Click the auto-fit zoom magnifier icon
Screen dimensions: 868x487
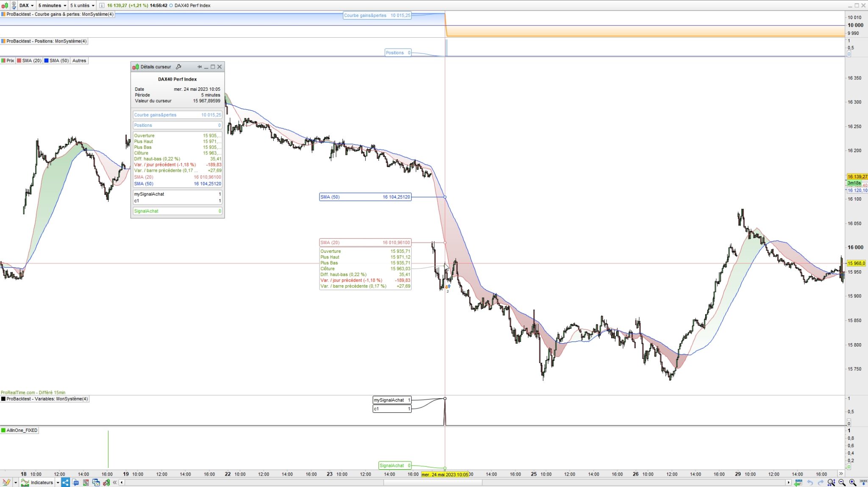[x=831, y=482]
